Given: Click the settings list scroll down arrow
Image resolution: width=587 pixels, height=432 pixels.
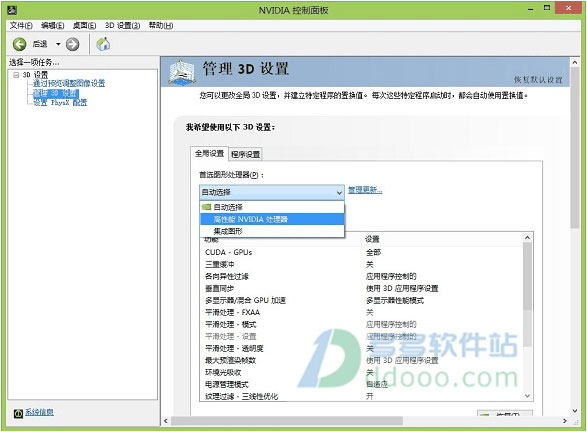Looking at the screenshot, I should click(x=527, y=396).
